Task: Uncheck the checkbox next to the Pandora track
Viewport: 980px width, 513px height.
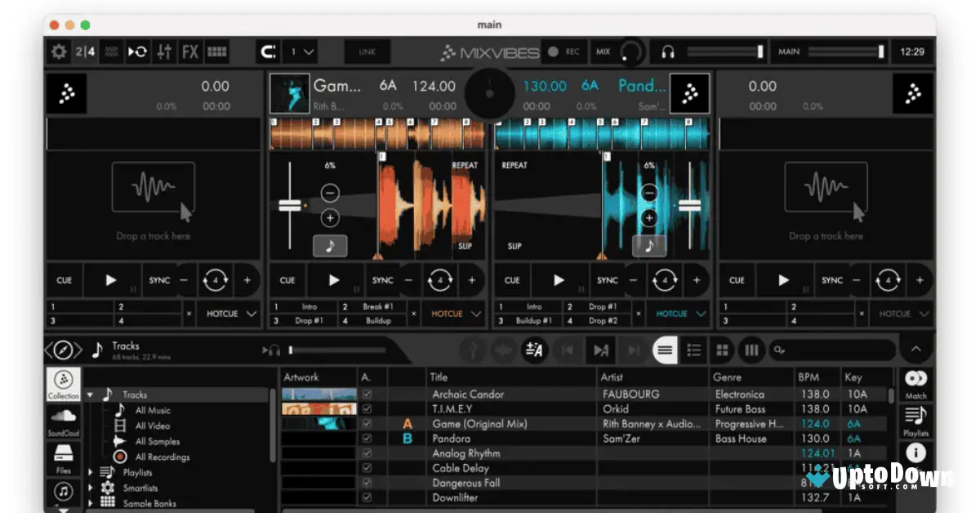Action: pyautogui.click(x=367, y=439)
